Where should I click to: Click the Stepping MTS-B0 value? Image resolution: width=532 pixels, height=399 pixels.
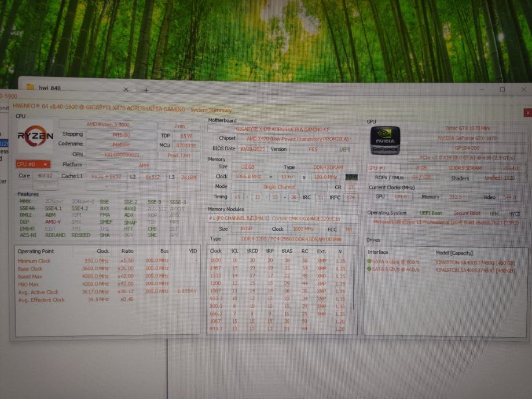pyautogui.click(x=121, y=135)
